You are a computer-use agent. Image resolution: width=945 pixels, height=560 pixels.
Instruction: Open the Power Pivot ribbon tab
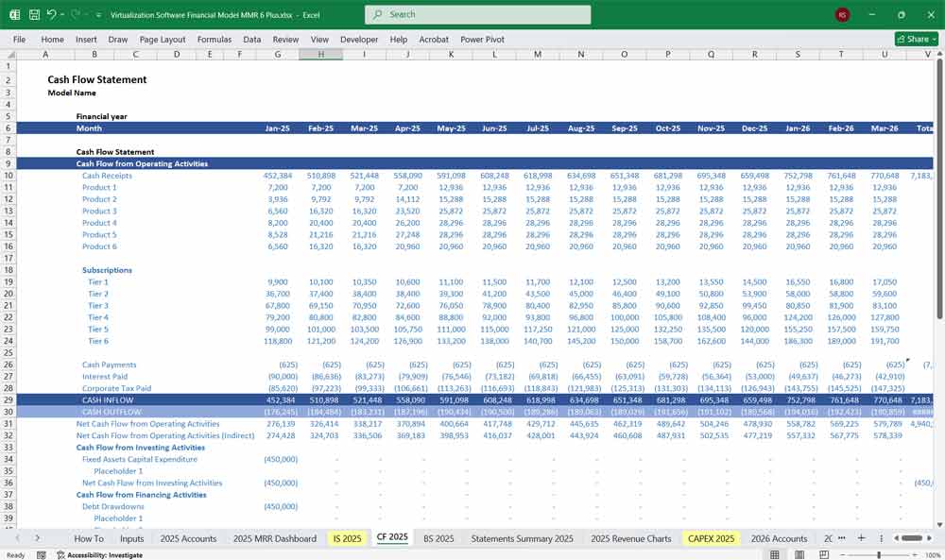coord(482,39)
